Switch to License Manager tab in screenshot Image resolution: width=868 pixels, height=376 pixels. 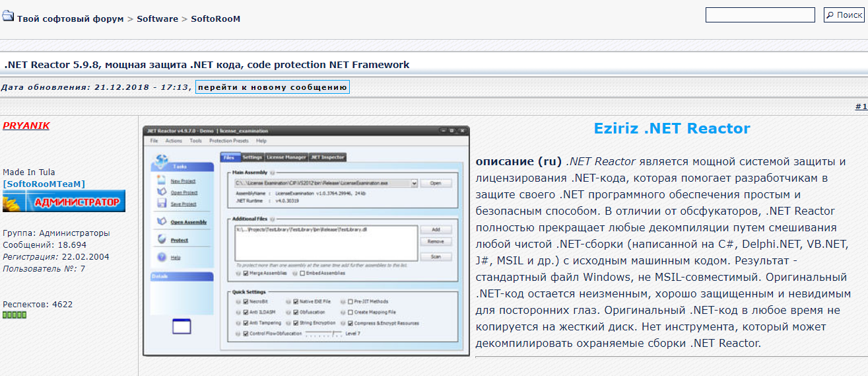click(286, 157)
